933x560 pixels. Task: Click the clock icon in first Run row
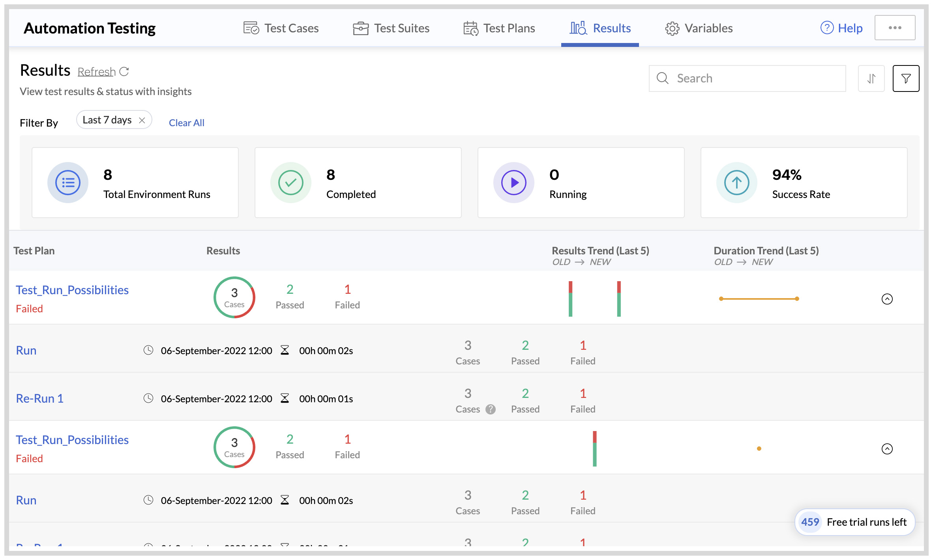point(148,350)
